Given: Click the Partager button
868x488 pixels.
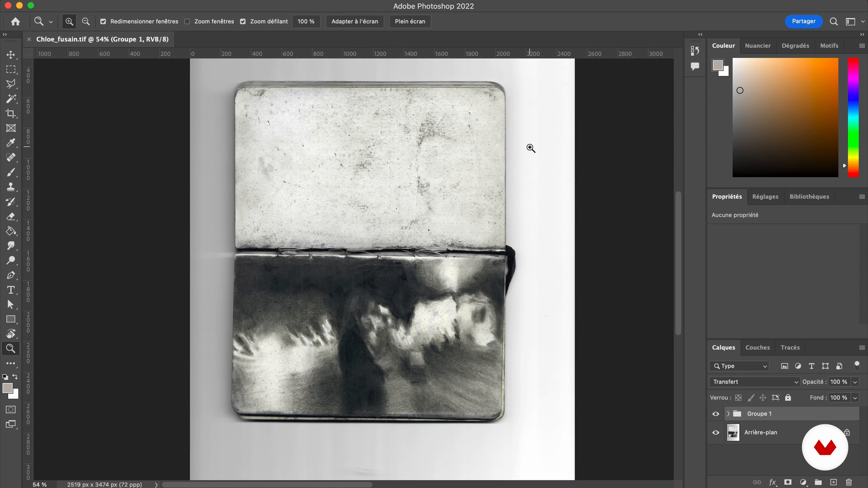Looking at the screenshot, I should pos(804,21).
